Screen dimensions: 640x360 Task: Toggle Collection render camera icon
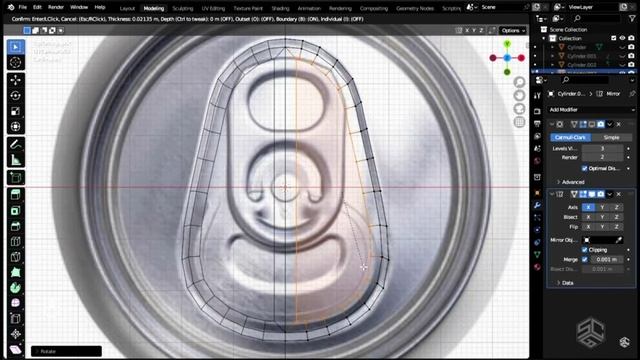tap(631, 38)
